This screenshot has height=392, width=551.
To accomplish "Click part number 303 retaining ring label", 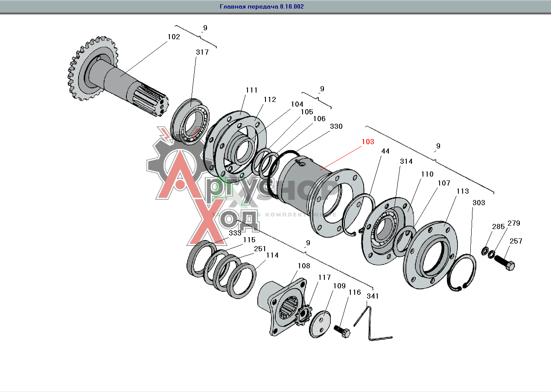I will pyautogui.click(x=478, y=203).
